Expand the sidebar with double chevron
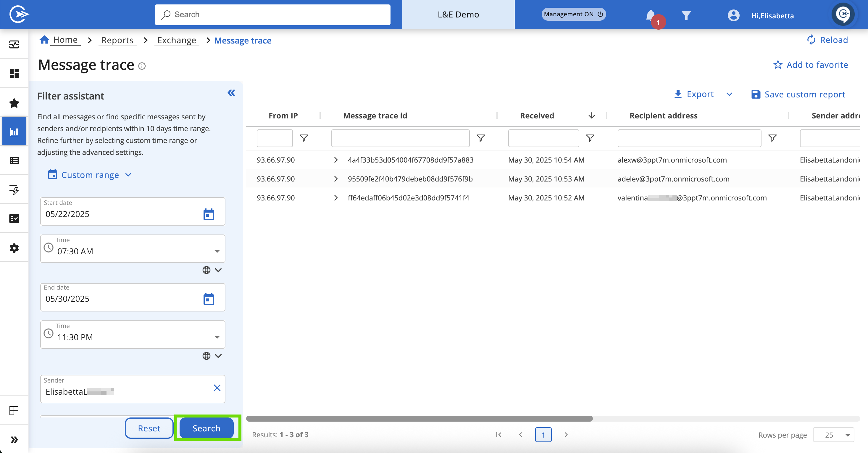868x453 pixels. click(14, 439)
